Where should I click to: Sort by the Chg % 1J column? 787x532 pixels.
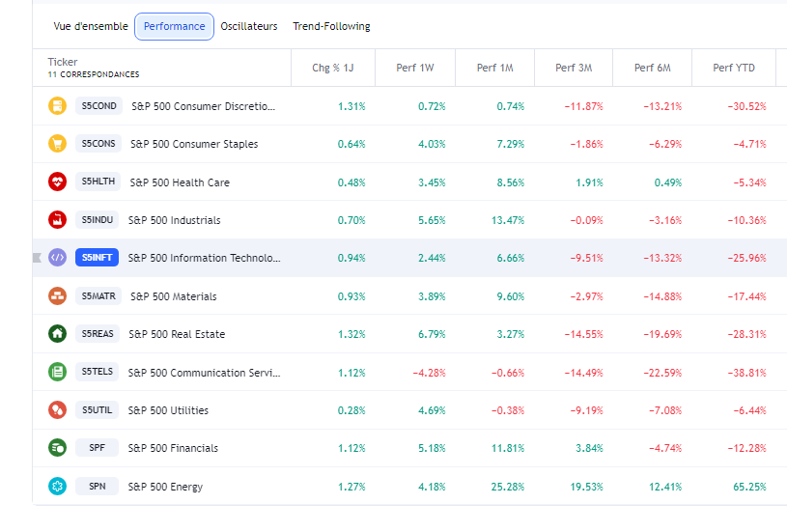[x=333, y=68]
